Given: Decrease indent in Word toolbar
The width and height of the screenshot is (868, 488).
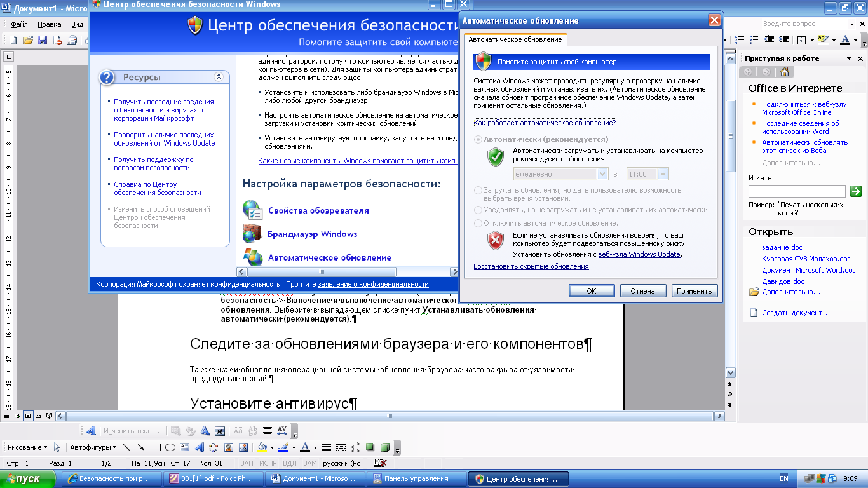Looking at the screenshot, I should pyautogui.click(x=769, y=40).
